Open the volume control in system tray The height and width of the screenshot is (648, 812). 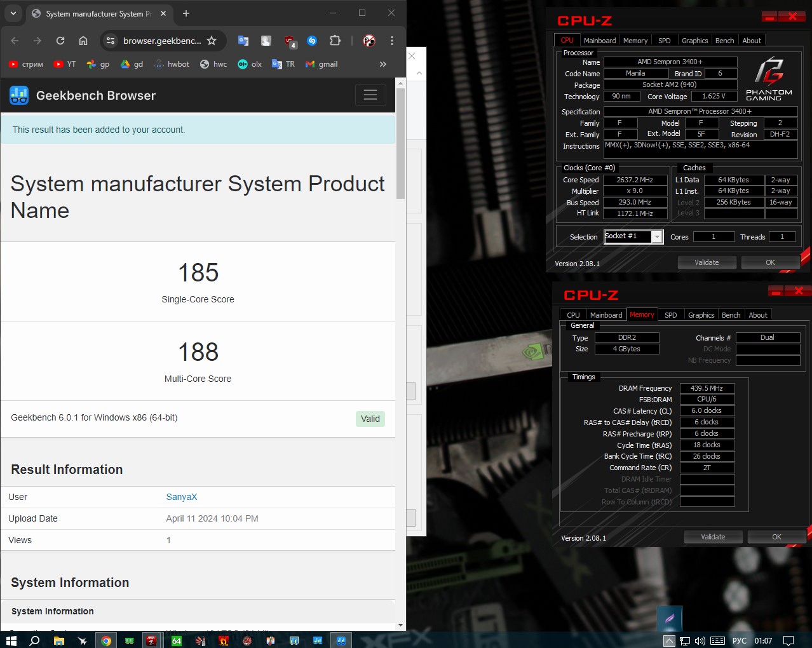tap(700, 640)
